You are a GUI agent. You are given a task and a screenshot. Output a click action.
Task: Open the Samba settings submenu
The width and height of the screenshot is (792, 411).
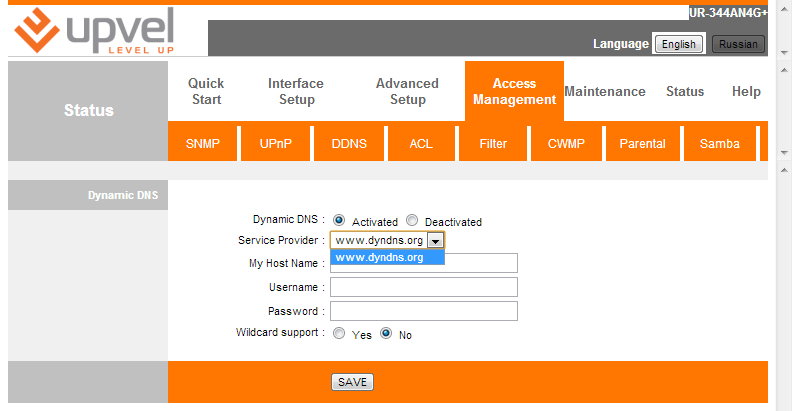pos(720,143)
